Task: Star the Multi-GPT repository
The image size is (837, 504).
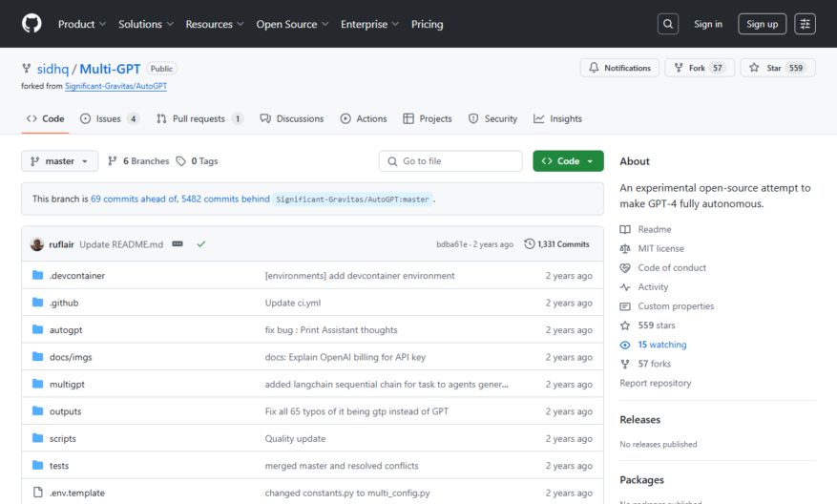Action: (777, 68)
